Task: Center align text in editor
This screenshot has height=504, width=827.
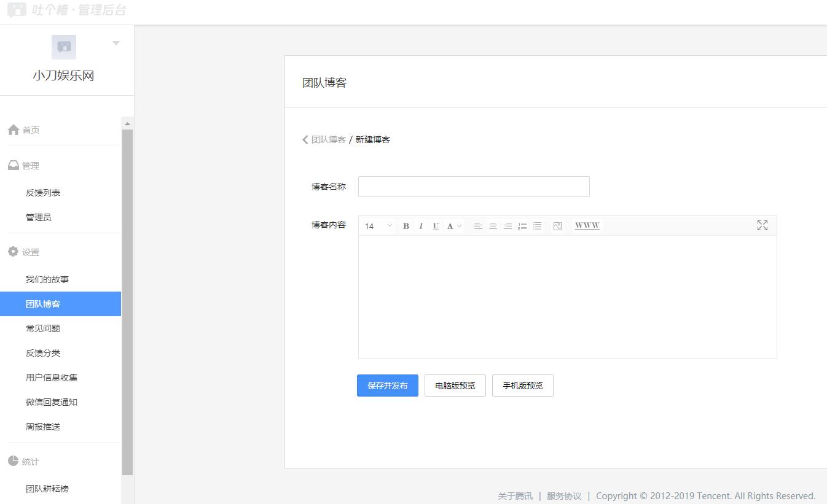Action: coord(493,226)
